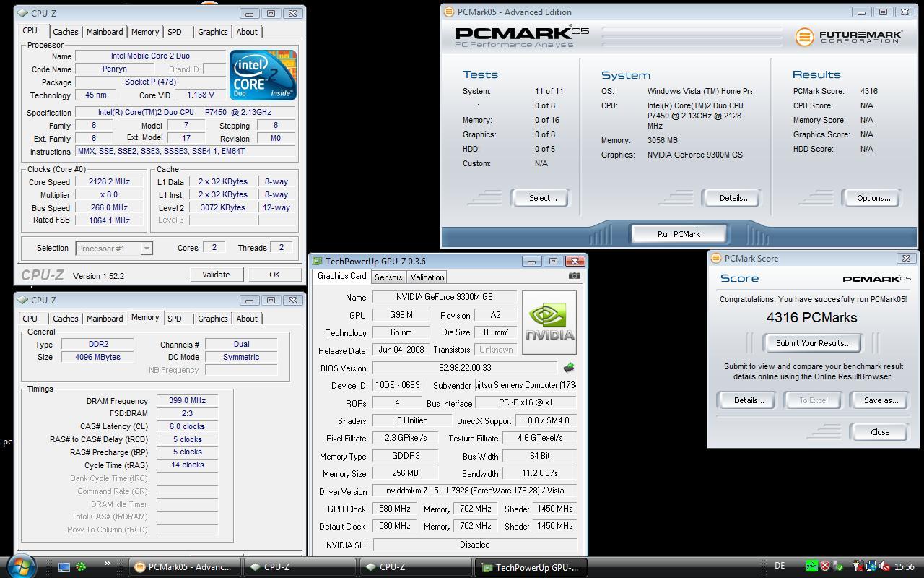Viewport: 924px width, 578px height.
Task: Click the green CPU monitor tray icon
Action: pyautogui.click(x=812, y=566)
